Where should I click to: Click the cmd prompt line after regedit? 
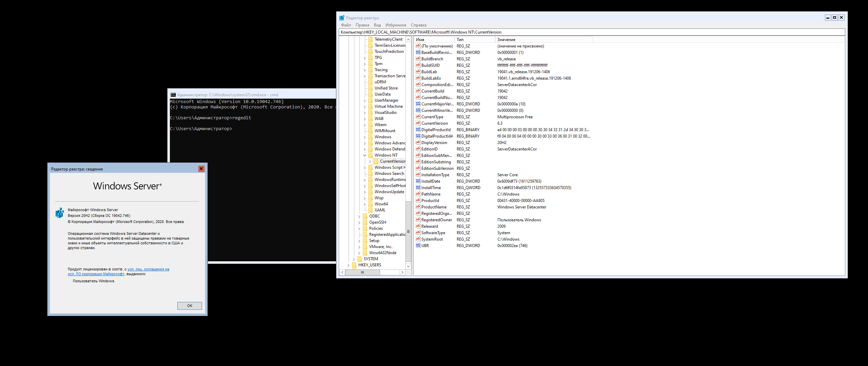tap(201, 129)
